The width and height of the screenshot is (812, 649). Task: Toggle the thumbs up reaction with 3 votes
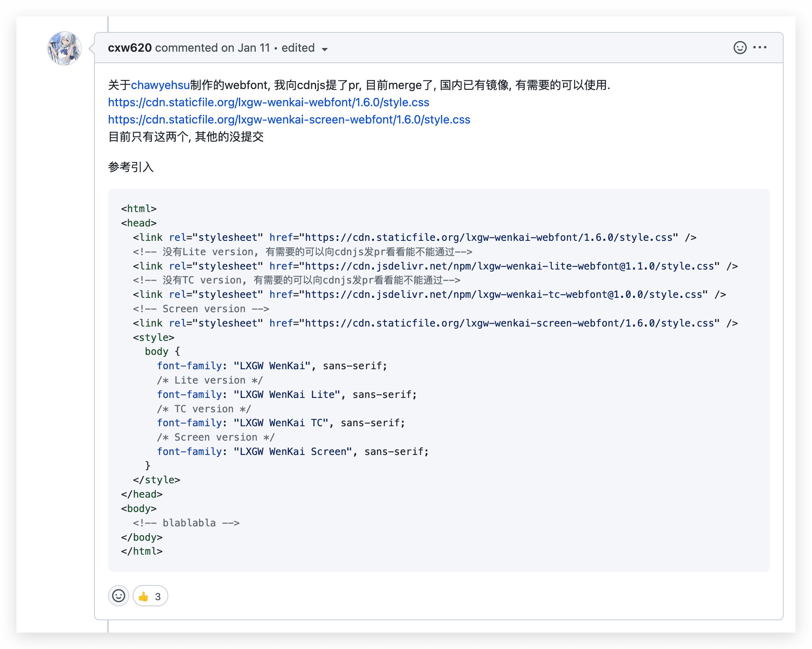tap(150, 596)
